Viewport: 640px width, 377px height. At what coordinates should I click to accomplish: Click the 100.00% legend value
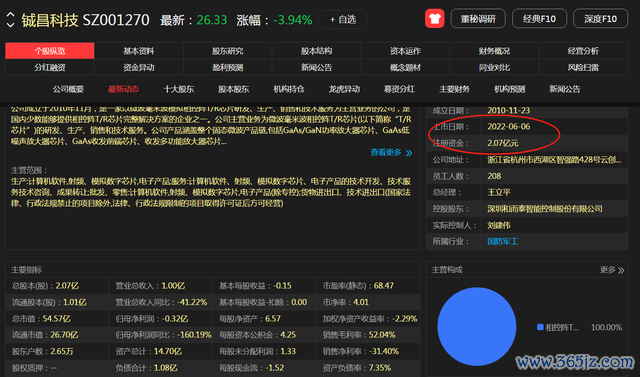point(606,327)
